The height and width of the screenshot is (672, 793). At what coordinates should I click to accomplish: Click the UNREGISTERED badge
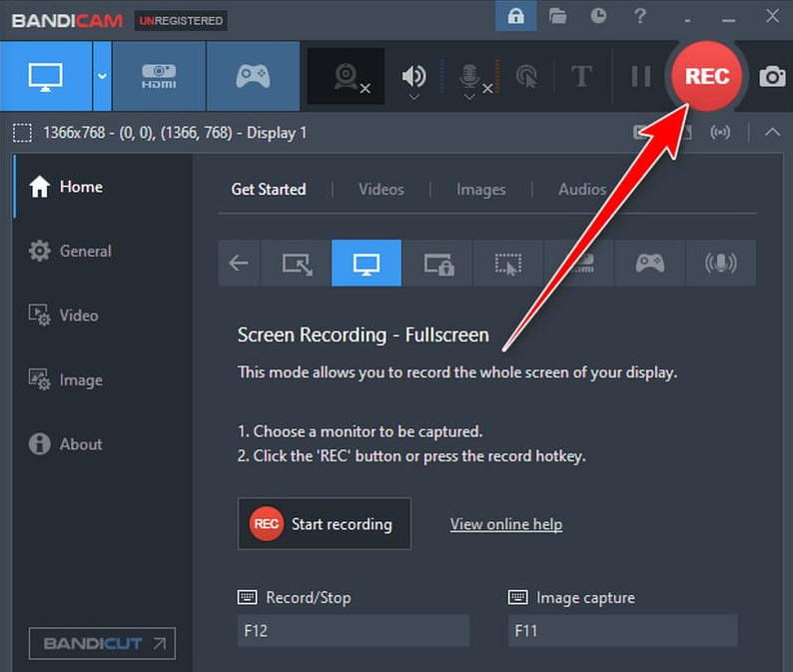[181, 21]
